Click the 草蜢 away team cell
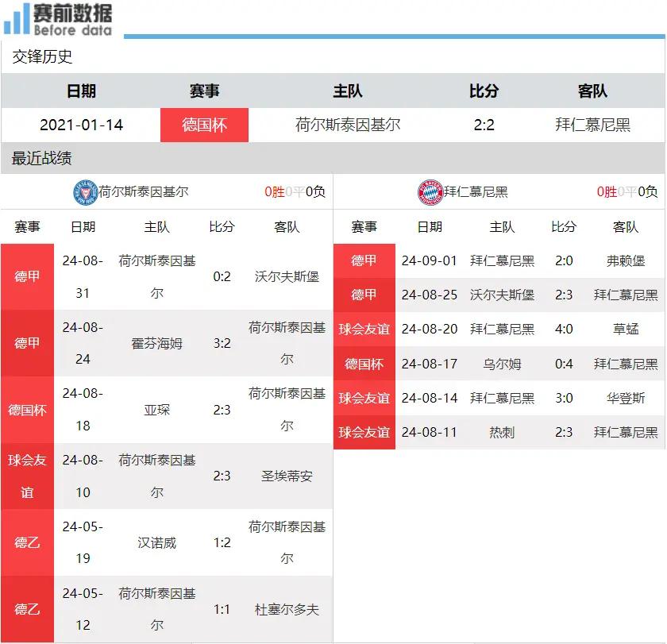This screenshot has height=644, width=667. click(626, 330)
